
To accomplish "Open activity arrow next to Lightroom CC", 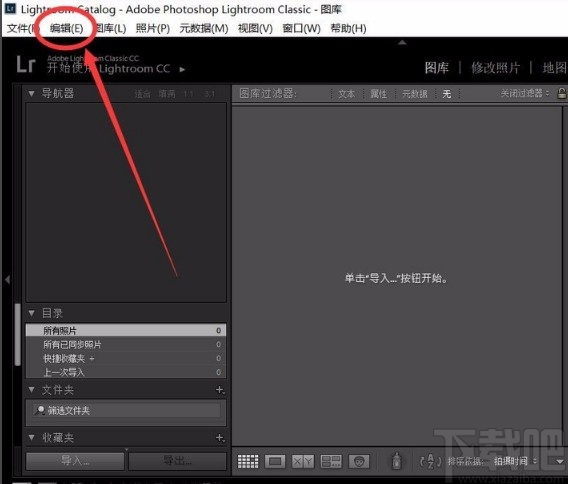I will (x=182, y=69).
